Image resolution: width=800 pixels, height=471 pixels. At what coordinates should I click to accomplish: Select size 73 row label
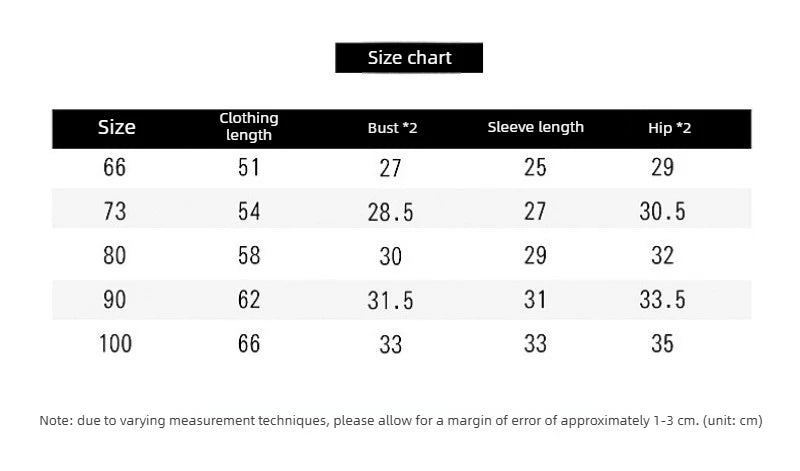[x=114, y=211]
